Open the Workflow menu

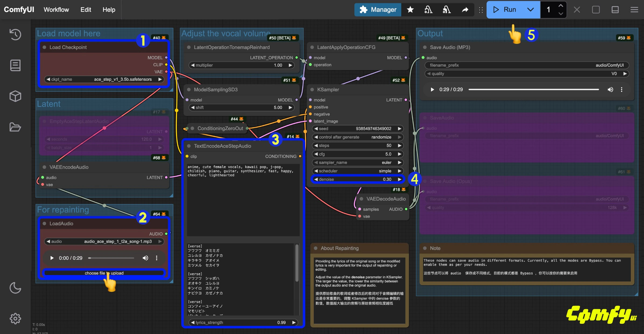tap(56, 10)
